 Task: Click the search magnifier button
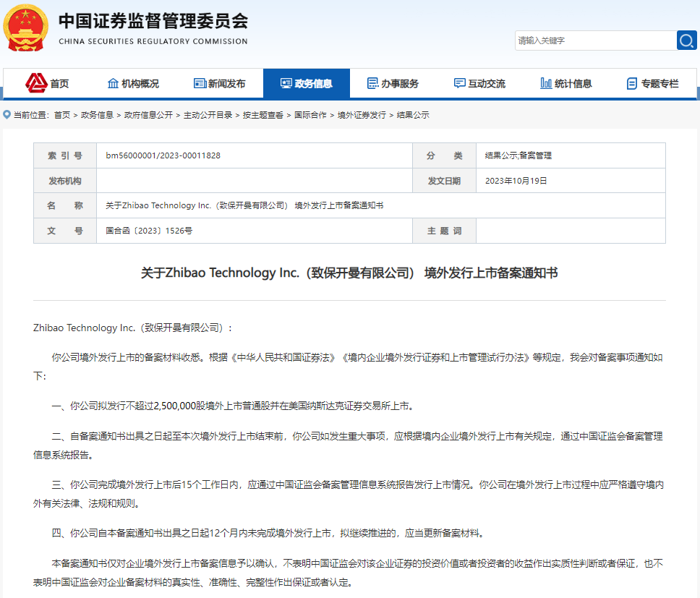(x=686, y=40)
